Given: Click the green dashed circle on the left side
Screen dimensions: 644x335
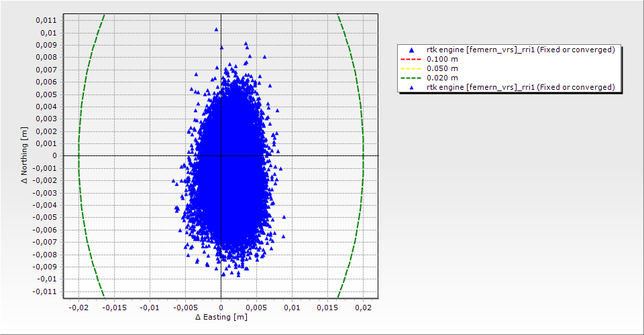Looking at the screenshot, I should (78, 155).
